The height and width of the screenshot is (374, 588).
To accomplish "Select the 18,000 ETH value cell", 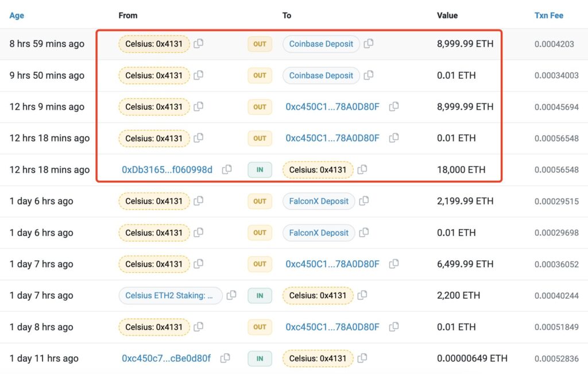I will (x=461, y=170).
